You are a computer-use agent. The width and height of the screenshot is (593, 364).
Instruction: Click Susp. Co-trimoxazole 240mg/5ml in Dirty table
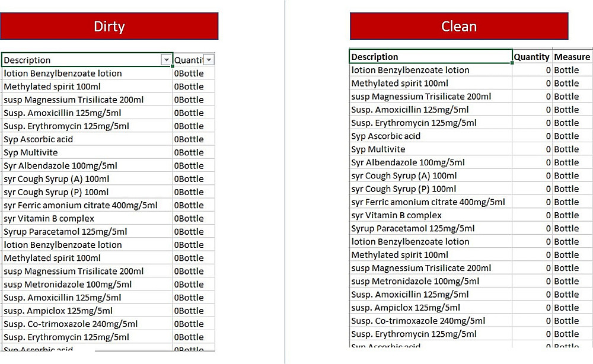[x=87, y=324]
